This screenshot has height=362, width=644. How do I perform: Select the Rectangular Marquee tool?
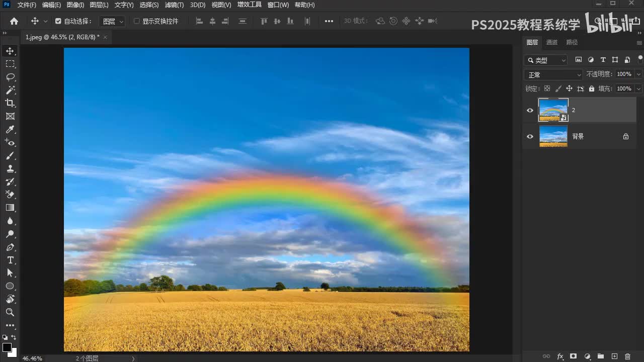point(10,64)
